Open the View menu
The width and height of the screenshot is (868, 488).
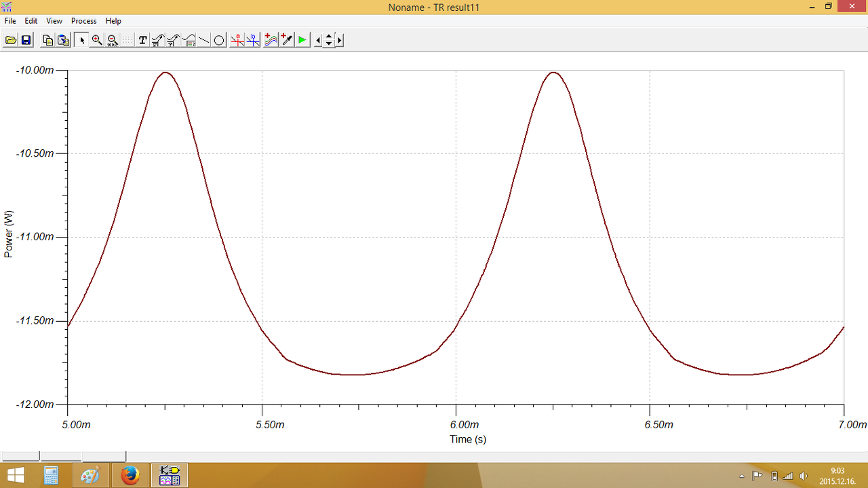tap(54, 21)
